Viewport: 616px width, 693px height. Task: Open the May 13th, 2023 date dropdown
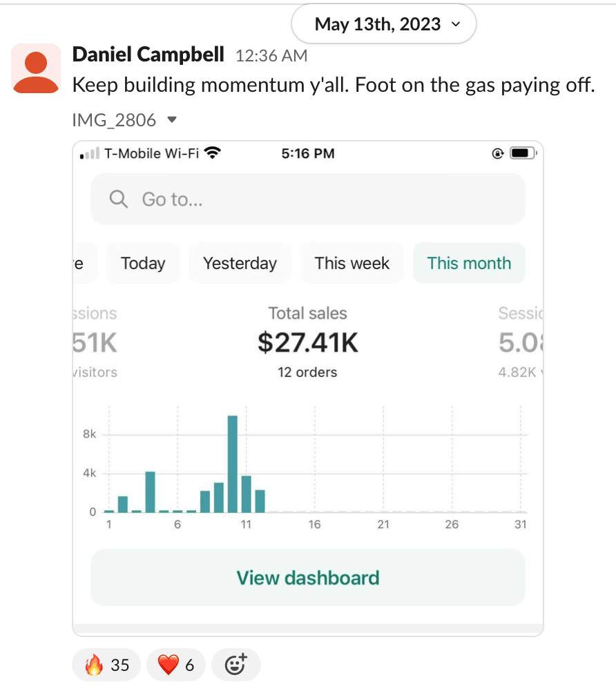[384, 25]
